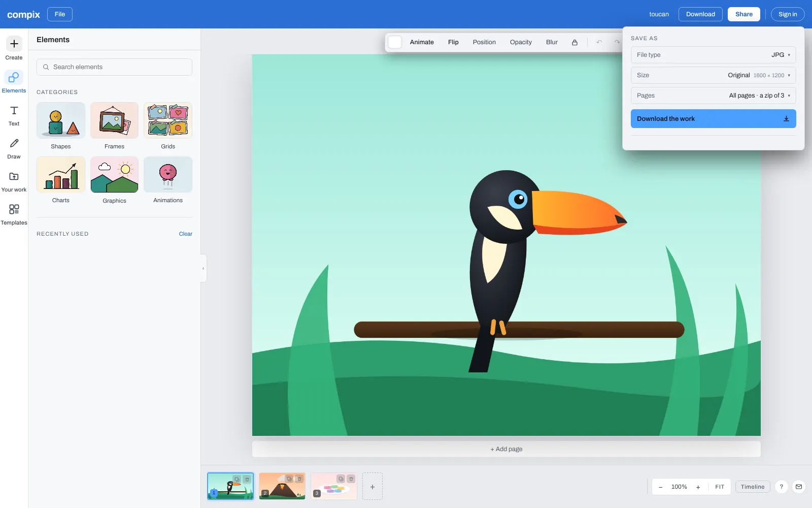Open the Size Original dropdown
Viewport: 812px width, 508px height.
click(x=713, y=75)
